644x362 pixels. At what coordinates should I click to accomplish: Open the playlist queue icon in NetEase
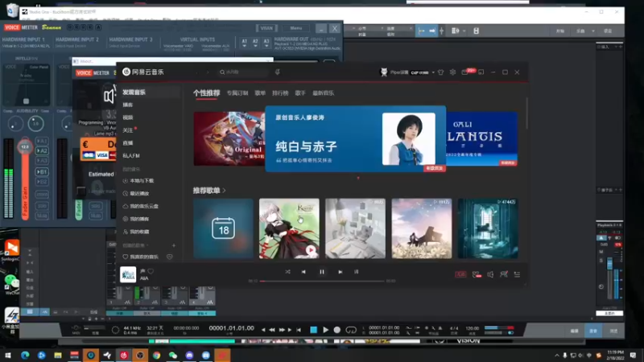click(517, 274)
